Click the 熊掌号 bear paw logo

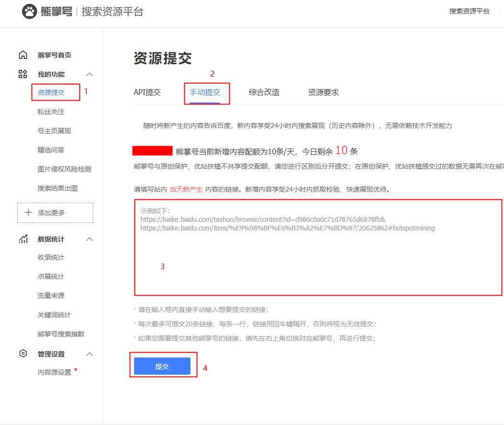pyautogui.click(x=29, y=11)
